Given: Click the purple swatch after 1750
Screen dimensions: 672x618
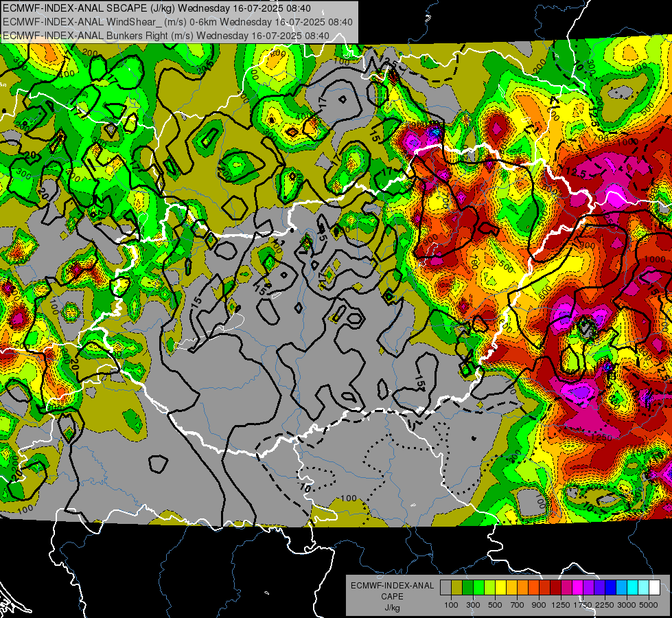Looking at the screenshot, I should pos(588,587).
